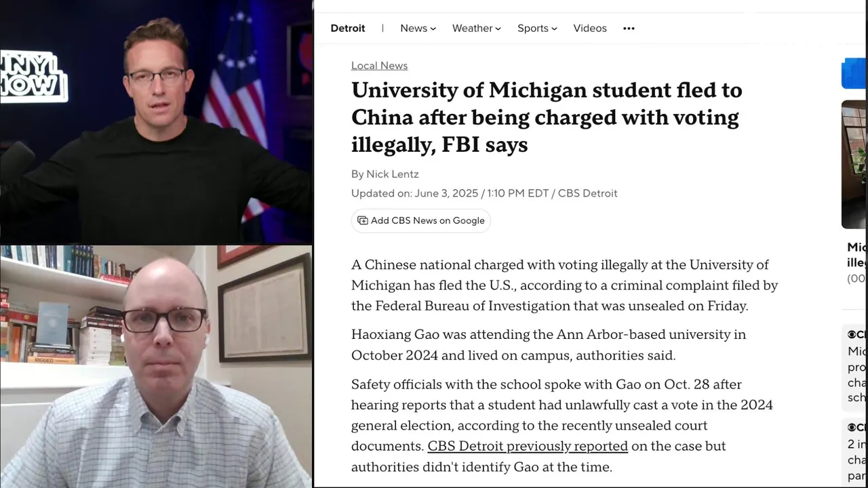
Task: Click Add CBS News on Google button
Action: coord(420,220)
